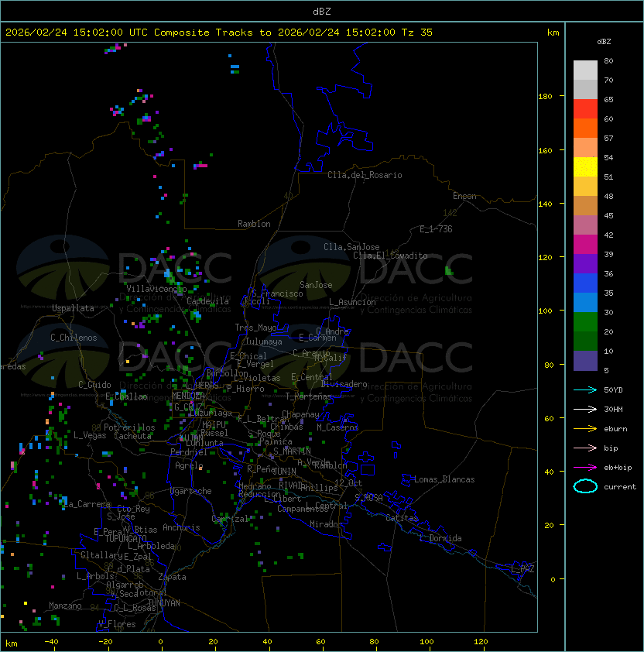Click the white 30HM arrow icon

tap(585, 409)
